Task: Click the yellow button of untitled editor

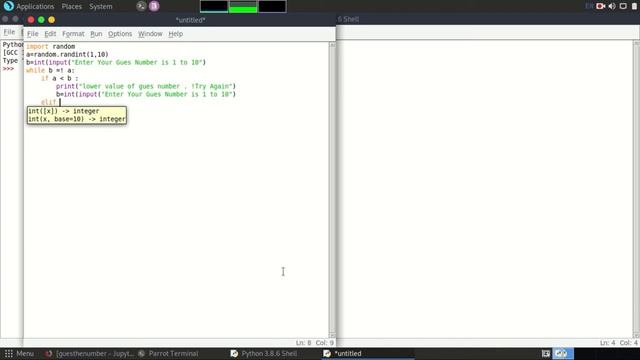Action: coord(51,20)
